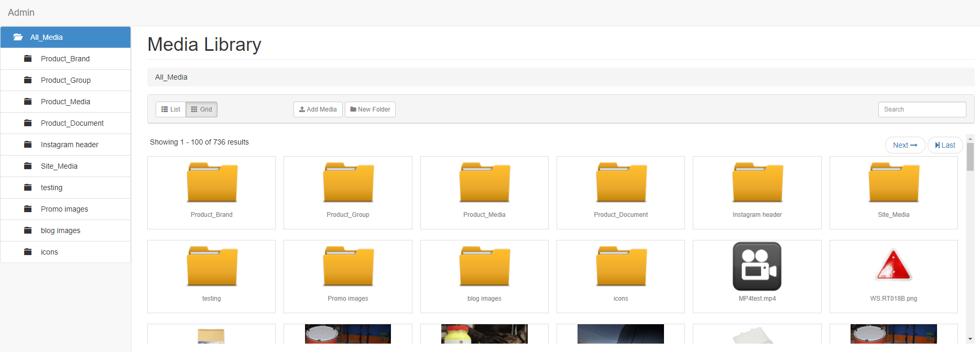Screen dimensions: 980x352
Task: Click the Instagram header label under grid folder
Action: pyautogui.click(x=757, y=215)
